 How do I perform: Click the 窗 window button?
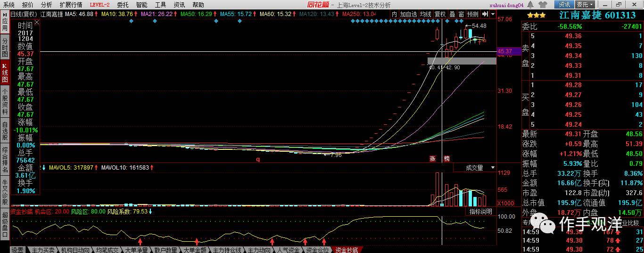click(461, 14)
